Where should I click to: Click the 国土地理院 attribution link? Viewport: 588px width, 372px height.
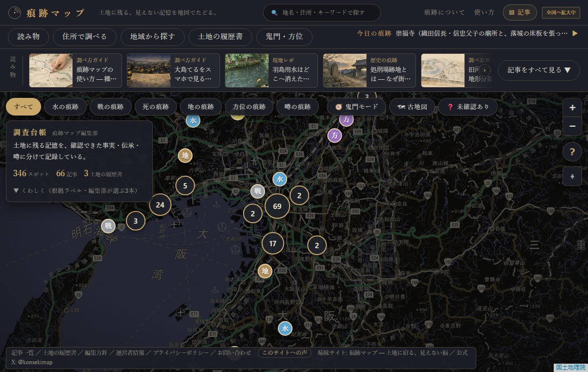pos(571,368)
